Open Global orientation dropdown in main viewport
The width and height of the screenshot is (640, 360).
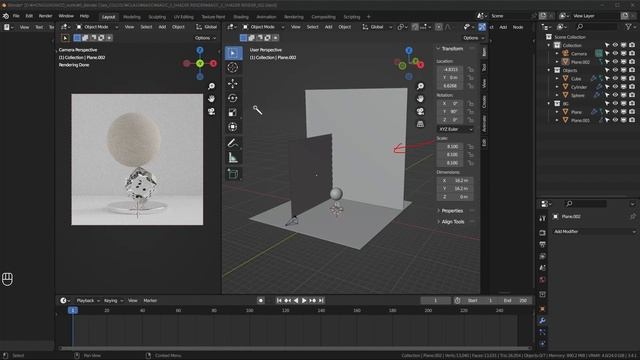(377, 27)
